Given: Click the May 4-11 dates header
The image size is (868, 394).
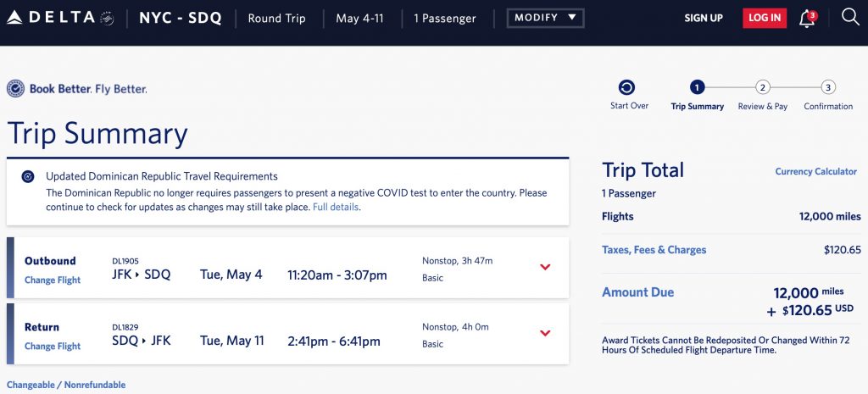Looking at the screenshot, I should point(359,18).
